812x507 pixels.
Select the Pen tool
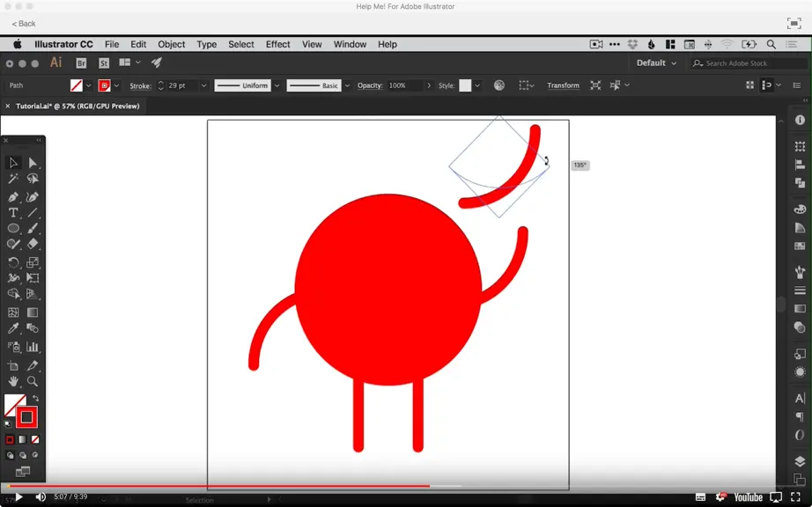click(x=13, y=197)
